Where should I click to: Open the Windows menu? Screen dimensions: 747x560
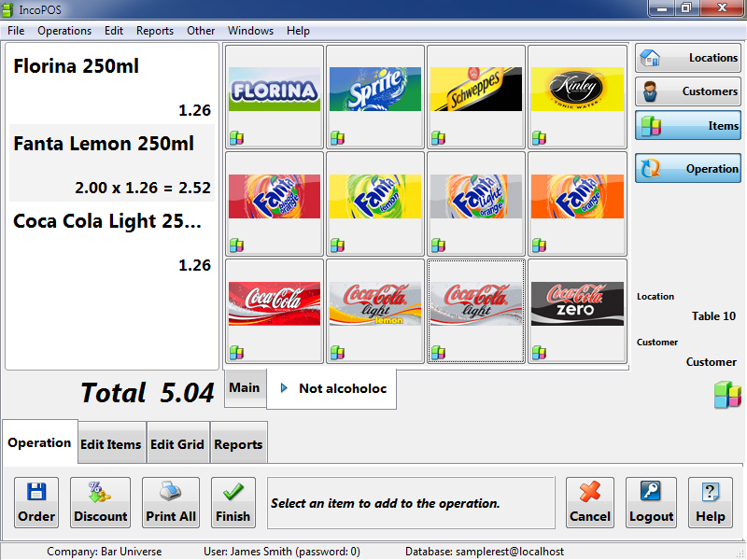(x=250, y=31)
